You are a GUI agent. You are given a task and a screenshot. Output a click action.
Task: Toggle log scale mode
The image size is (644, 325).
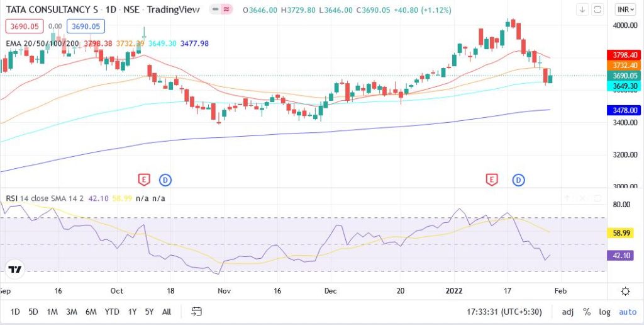pyautogui.click(x=604, y=312)
